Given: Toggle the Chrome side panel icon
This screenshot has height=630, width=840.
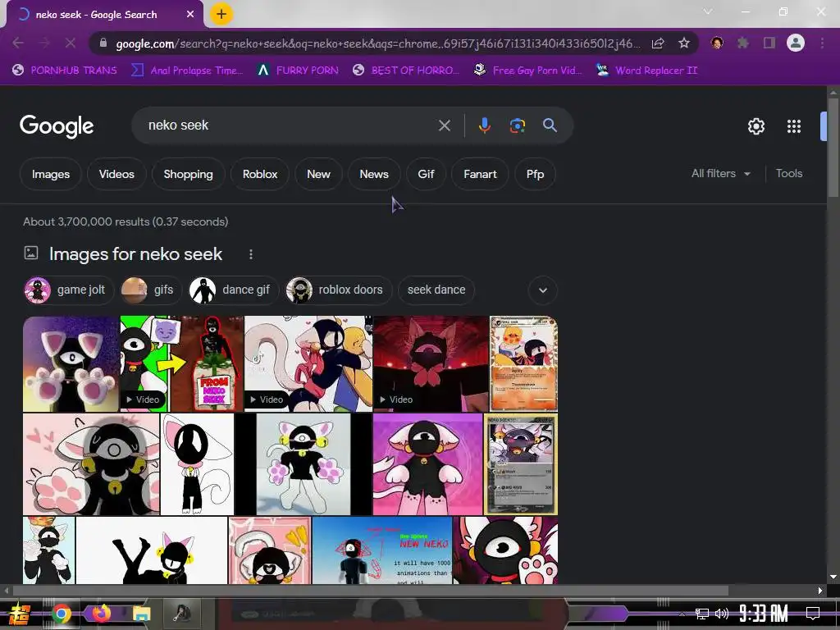Looking at the screenshot, I should (769, 43).
